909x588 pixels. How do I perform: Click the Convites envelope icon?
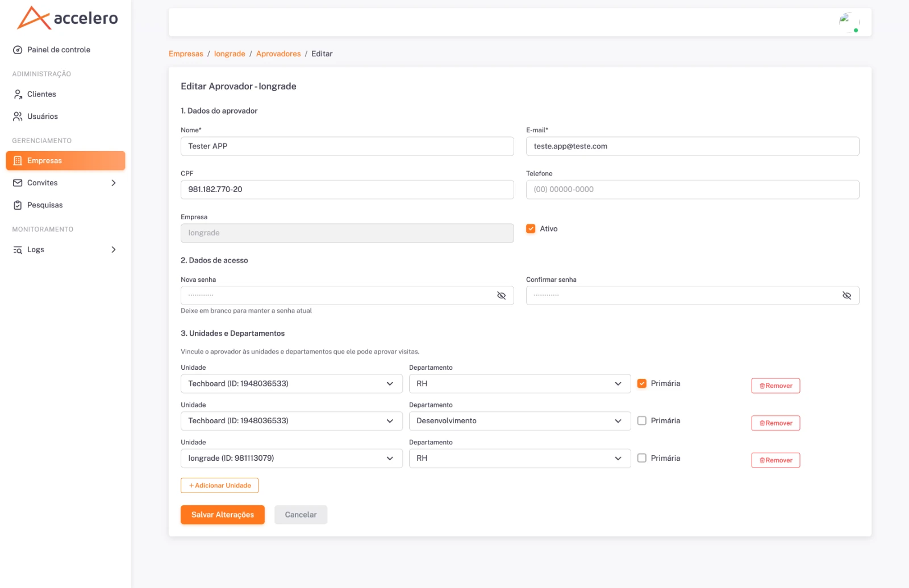click(18, 183)
